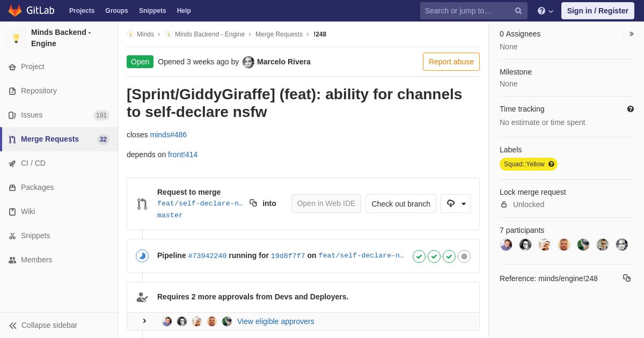
Task: Open Issues in sidebar
Action: click(x=59, y=115)
